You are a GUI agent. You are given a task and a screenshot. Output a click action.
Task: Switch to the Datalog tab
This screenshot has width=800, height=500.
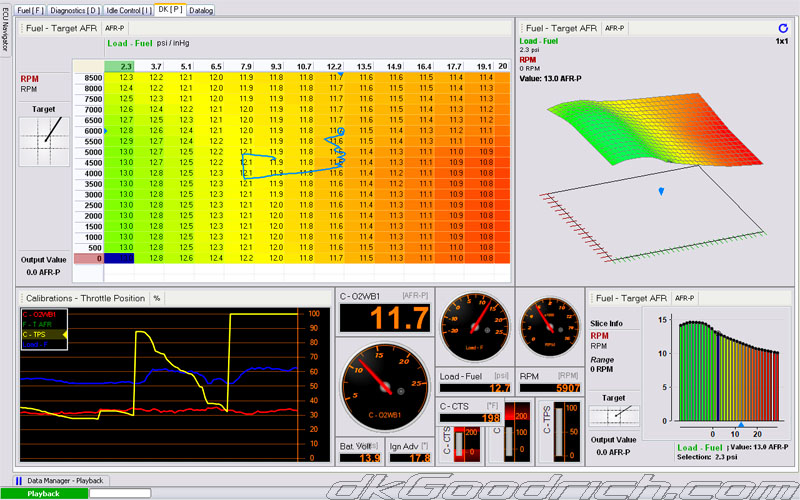(x=201, y=10)
